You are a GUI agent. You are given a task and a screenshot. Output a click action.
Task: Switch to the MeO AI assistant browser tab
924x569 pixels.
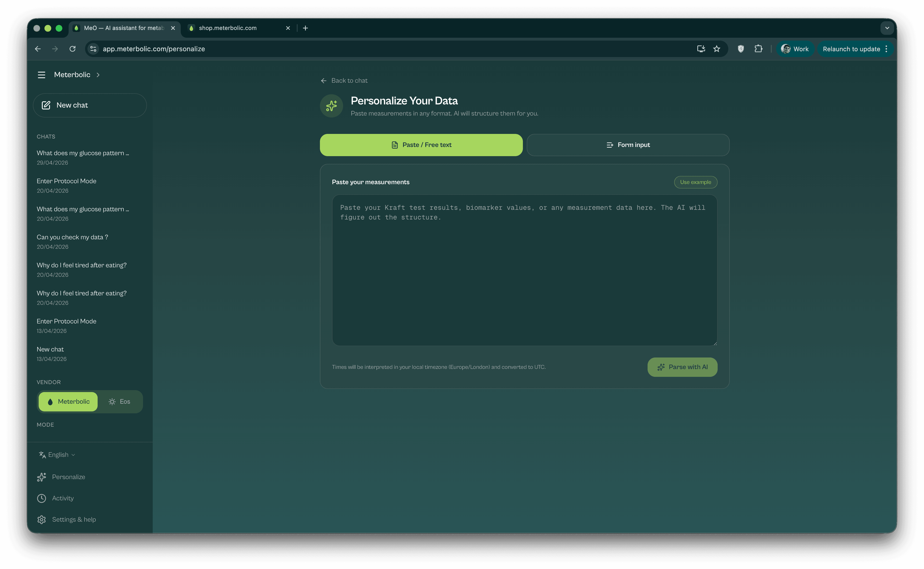[124, 28]
